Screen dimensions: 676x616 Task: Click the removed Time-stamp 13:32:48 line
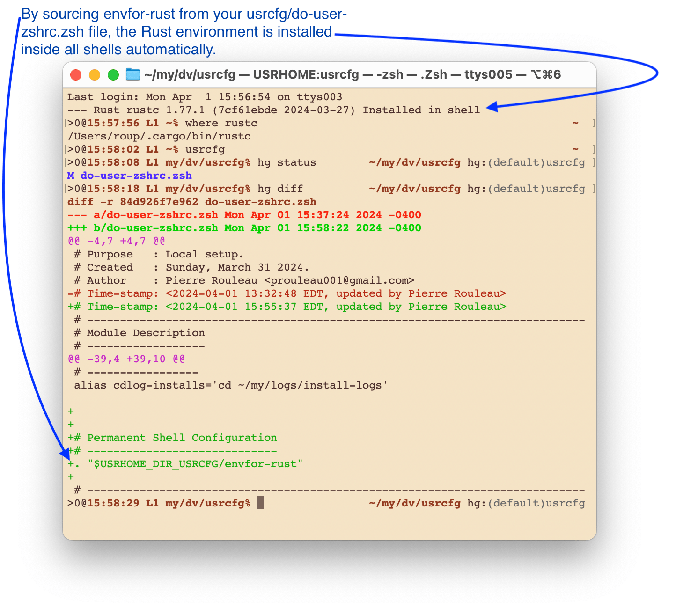[287, 293]
